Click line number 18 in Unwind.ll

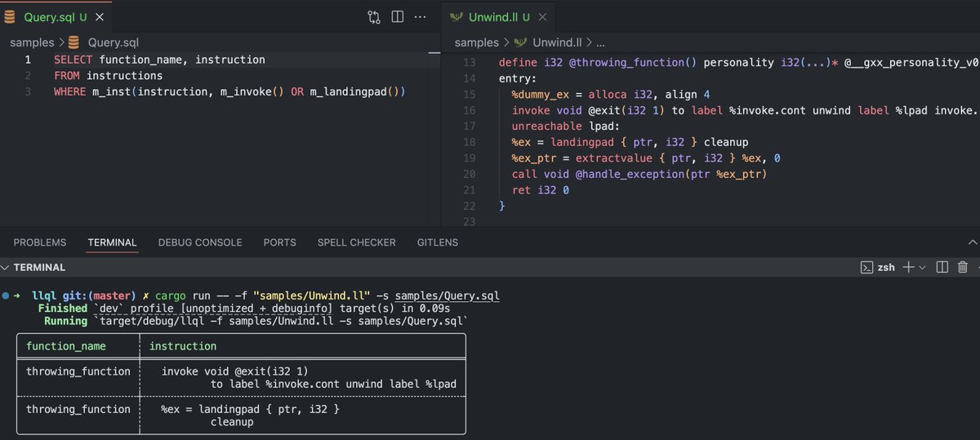coord(468,142)
